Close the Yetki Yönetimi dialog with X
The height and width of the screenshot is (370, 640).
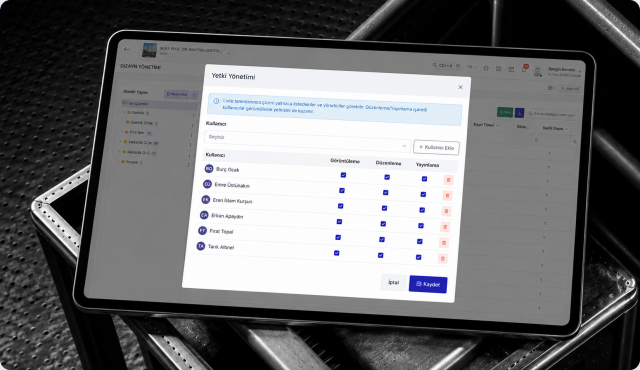point(460,87)
